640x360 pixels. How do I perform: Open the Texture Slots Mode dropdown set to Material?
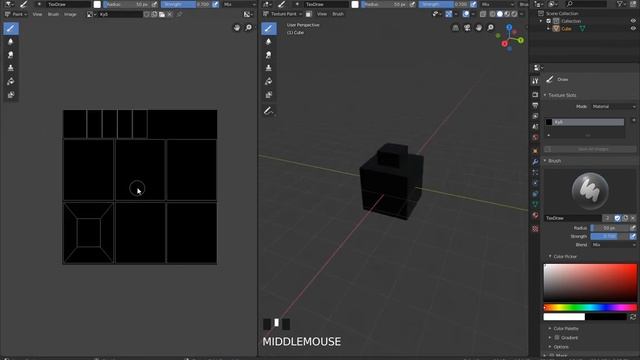coord(614,107)
